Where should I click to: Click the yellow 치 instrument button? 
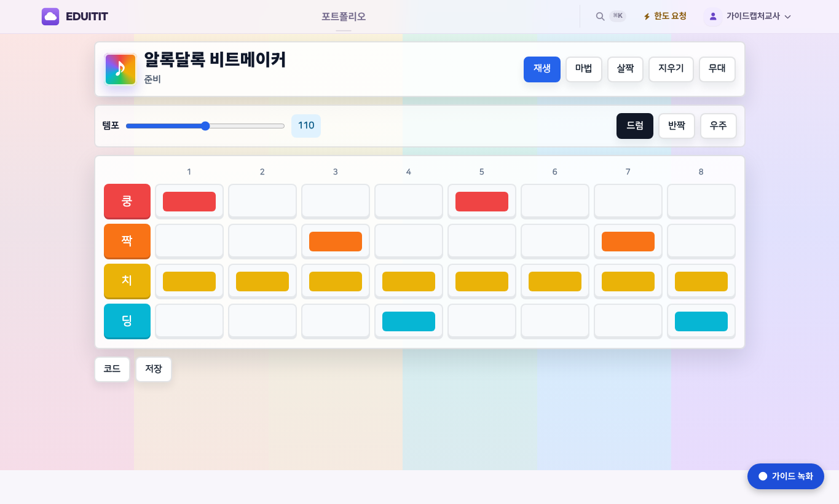[127, 281]
